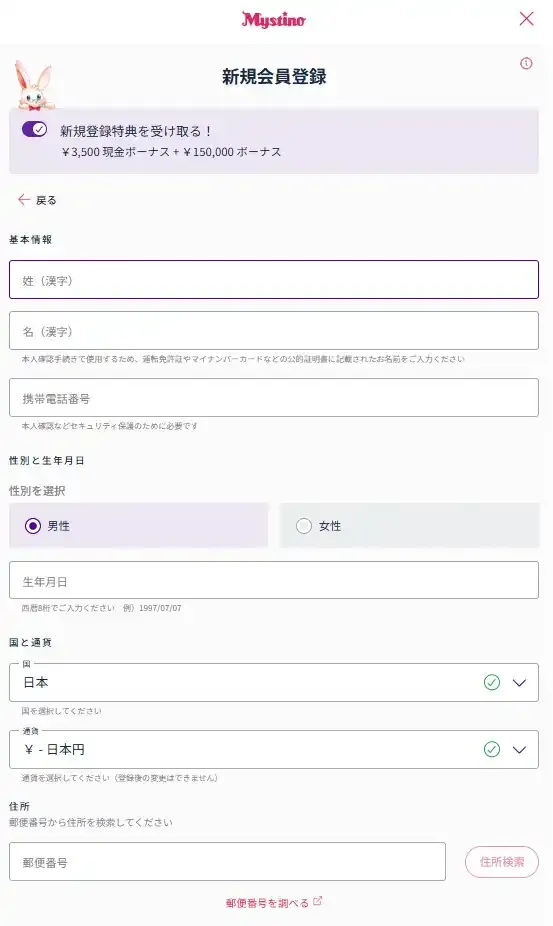
Task: Focus the 生年月日 input field
Action: point(274,580)
